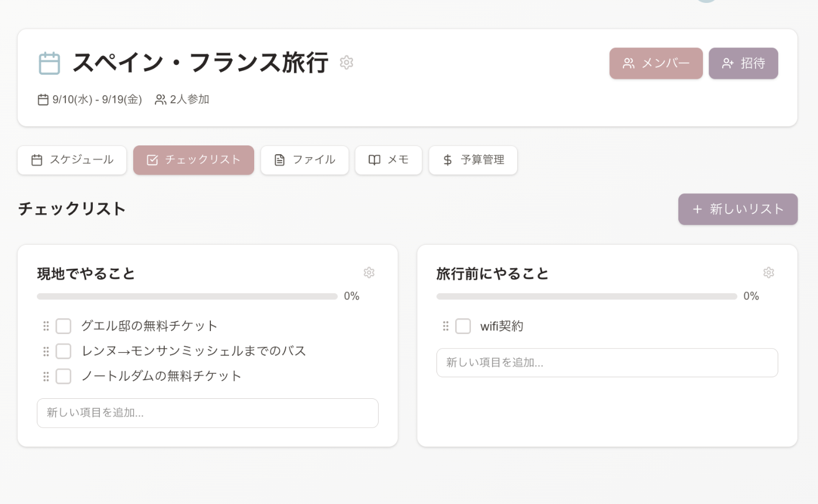Check グエル邸の無料チケット checkbox
The height and width of the screenshot is (504, 818).
click(63, 326)
